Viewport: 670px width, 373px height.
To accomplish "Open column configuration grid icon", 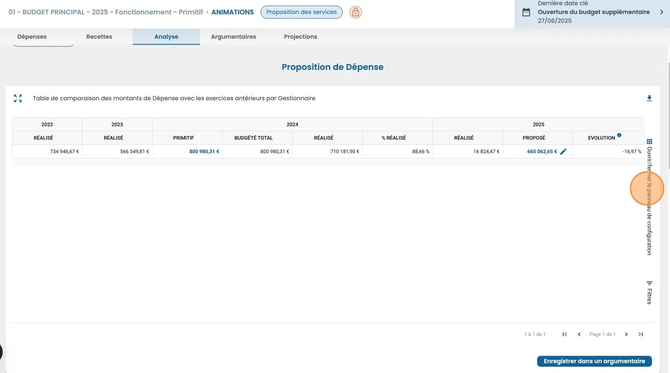I will (649, 141).
